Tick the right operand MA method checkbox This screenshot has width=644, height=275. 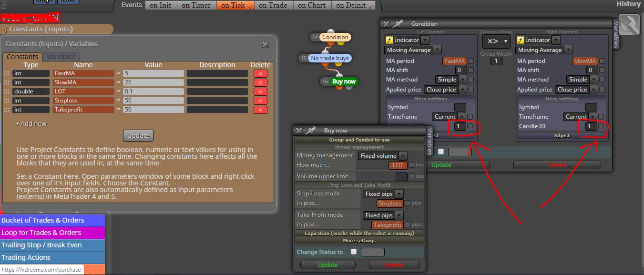pos(602,80)
